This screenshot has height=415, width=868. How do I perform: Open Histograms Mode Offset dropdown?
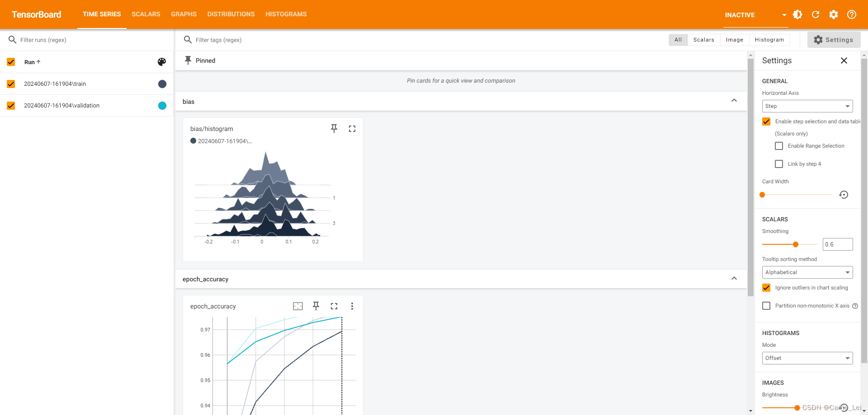point(807,358)
